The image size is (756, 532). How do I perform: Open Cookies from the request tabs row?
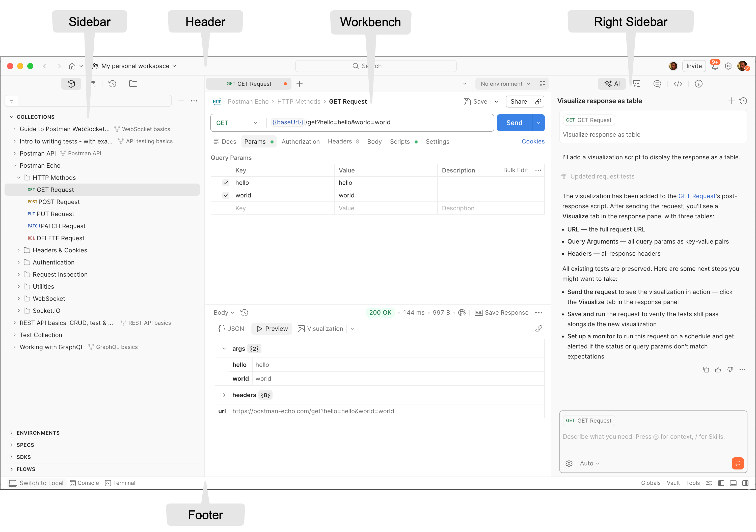[533, 141]
